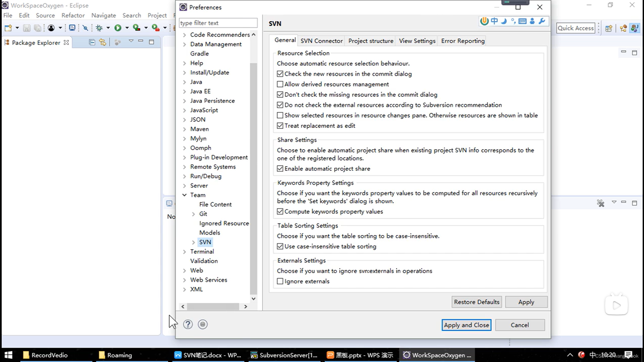
Task: Click the Help question mark icon in Preferences
Action: click(188, 324)
